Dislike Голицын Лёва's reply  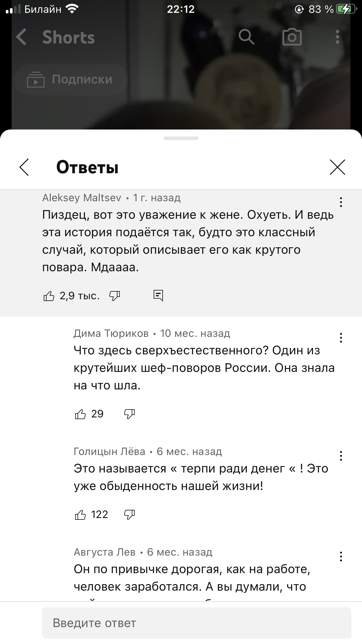point(129,514)
